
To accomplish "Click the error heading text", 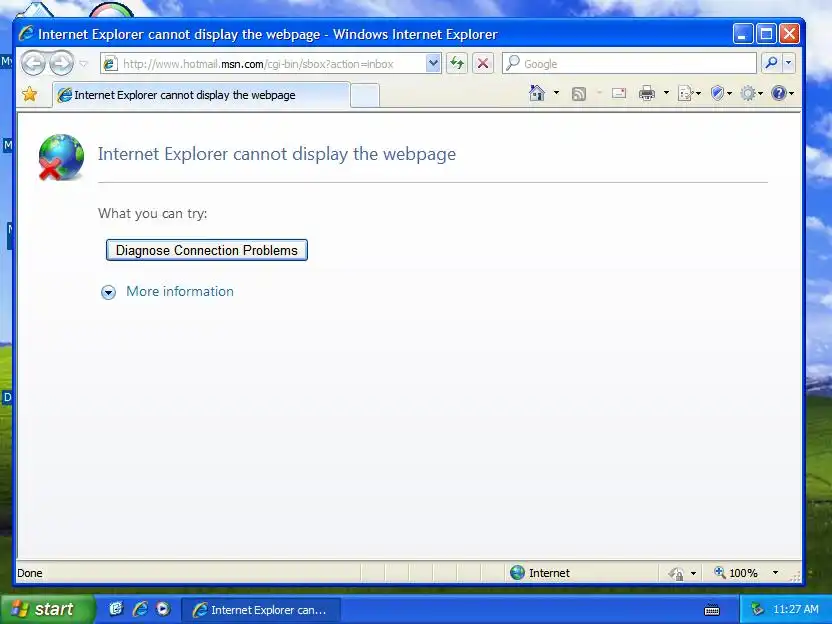I will [276, 154].
